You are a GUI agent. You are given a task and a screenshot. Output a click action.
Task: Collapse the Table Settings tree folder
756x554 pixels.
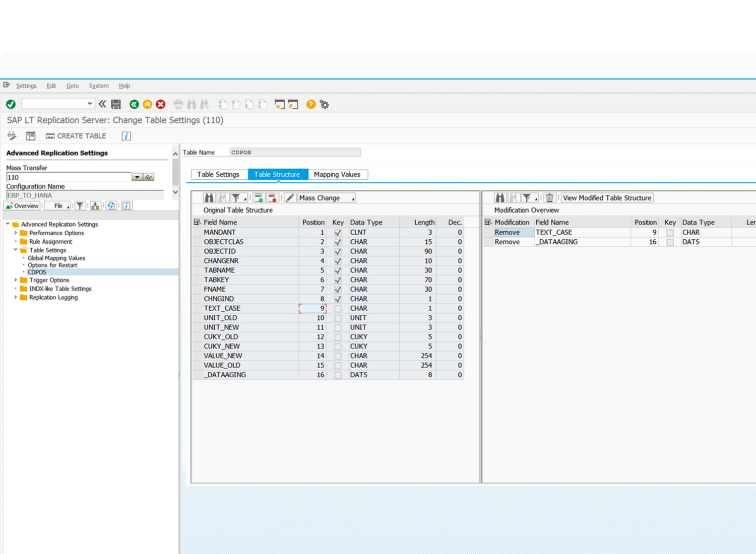pos(16,250)
